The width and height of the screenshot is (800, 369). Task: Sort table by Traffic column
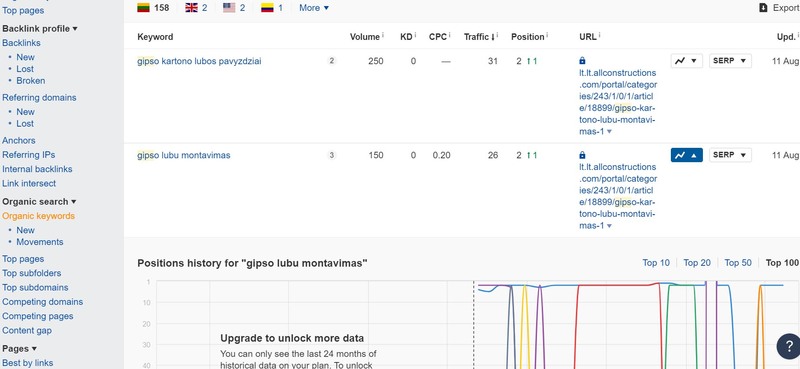click(479, 37)
